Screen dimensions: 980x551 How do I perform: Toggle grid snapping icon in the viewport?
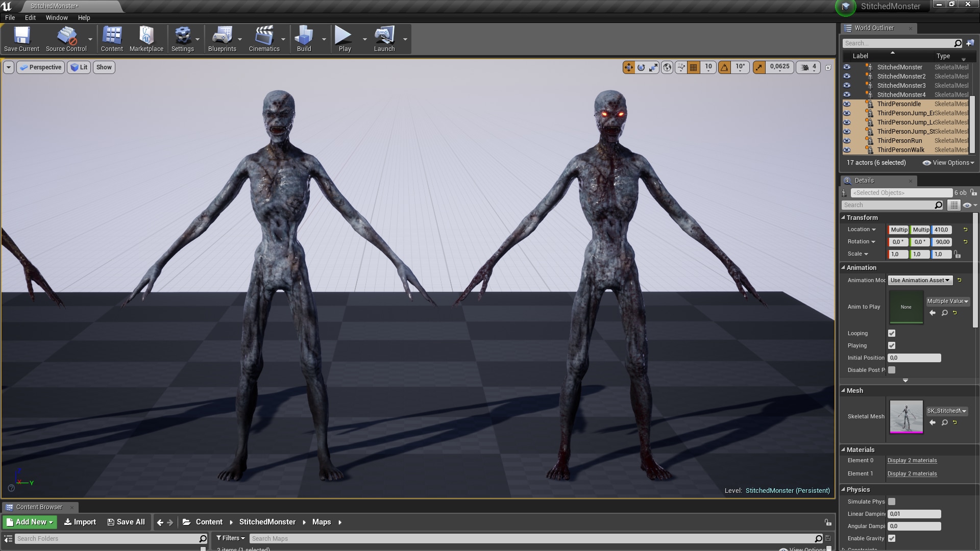pos(693,67)
